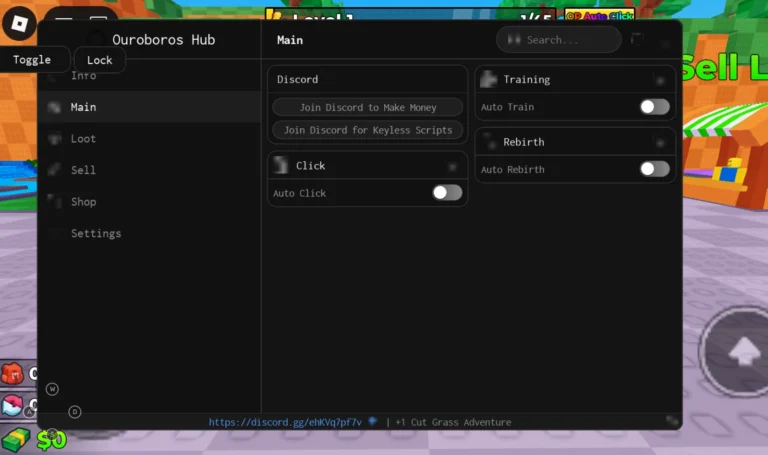Enable the Auto Rebirth toggle
768x455 pixels.
point(655,169)
